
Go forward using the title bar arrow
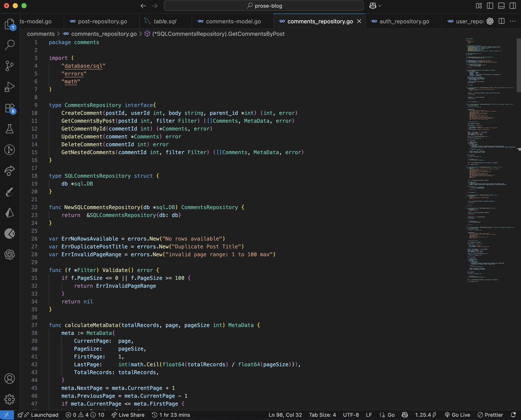tap(155, 6)
